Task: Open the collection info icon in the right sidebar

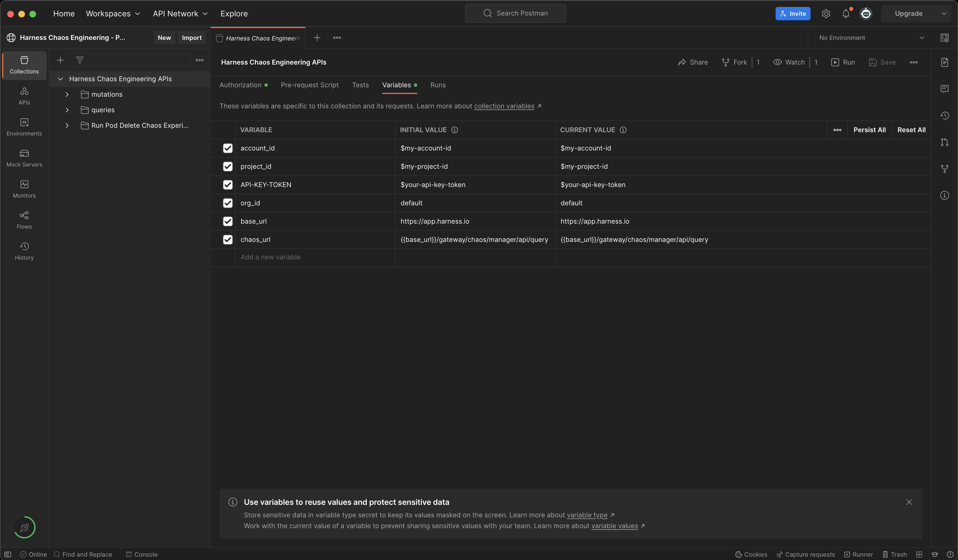Action: 944,195
